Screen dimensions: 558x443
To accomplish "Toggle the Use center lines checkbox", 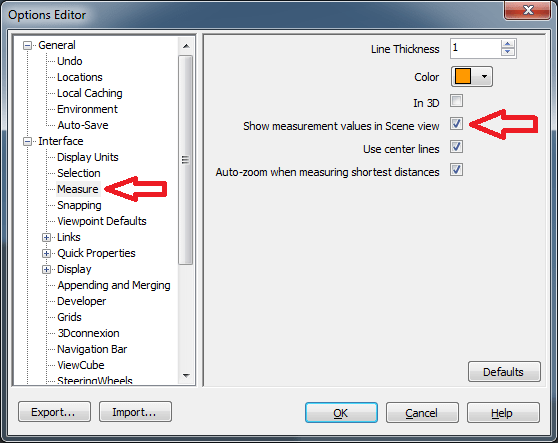I will [x=456, y=147].
